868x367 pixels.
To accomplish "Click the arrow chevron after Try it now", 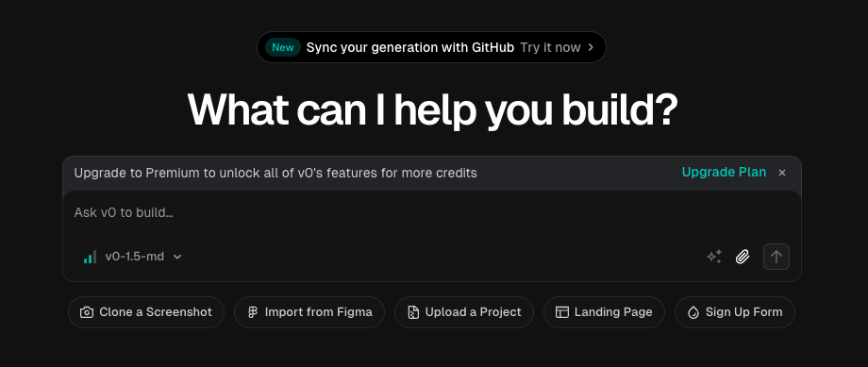I will click(x=591, y=47).
